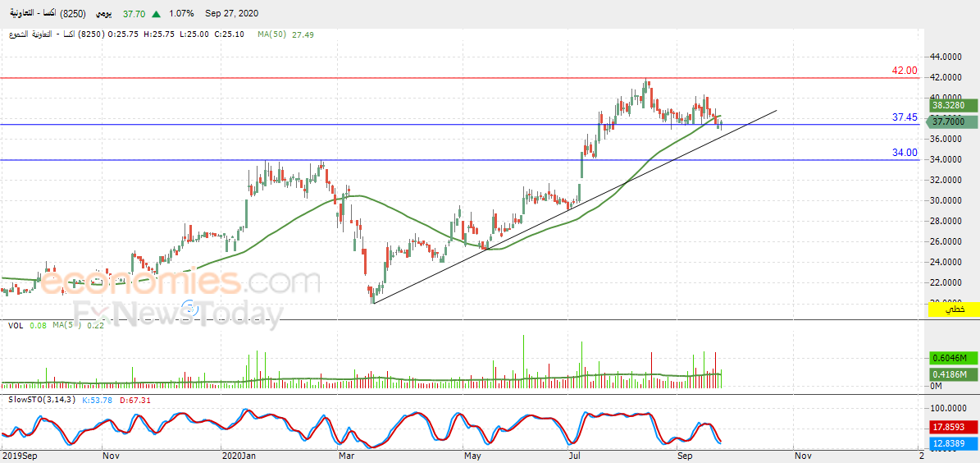Click the 1.07% change value
This screenshot has width=980, height=463.
coord(181,13)
